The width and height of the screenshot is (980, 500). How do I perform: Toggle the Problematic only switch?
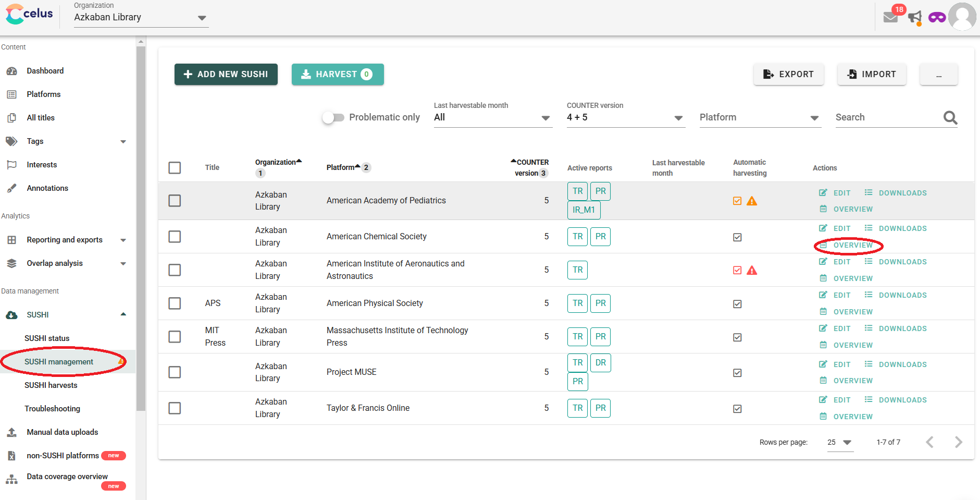(333, 118)
